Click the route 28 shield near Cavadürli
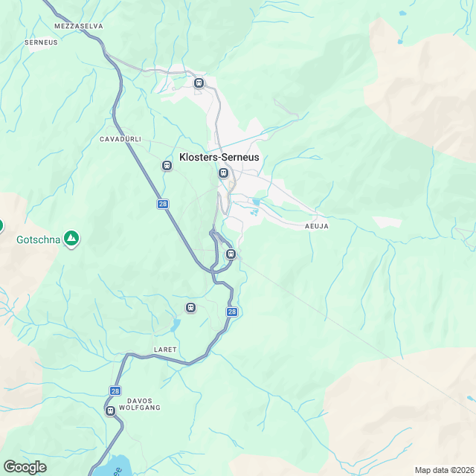 (163, 204)
